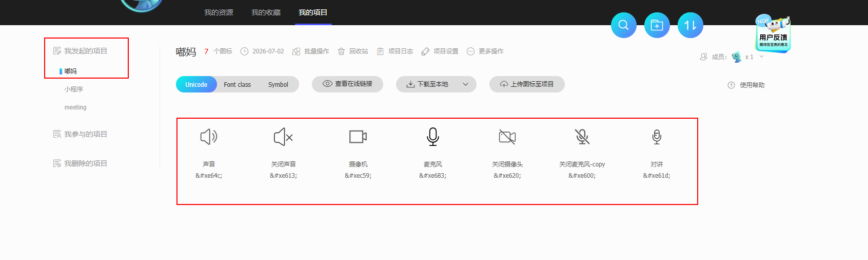
Task: Collapse the 我发起的项目 section
Action: 80,51
